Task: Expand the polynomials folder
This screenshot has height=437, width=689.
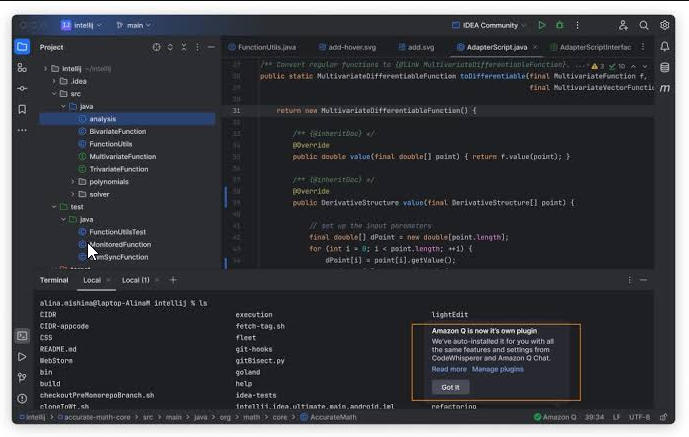Action: [73, 182]
